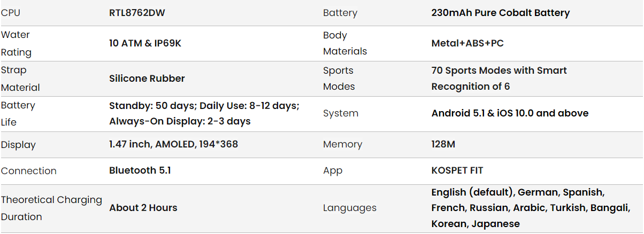This screenshot has height=234, width=644.
Task: Select the 230mAh Pure Cobalt Battery text
Action: tap(500, 13)
